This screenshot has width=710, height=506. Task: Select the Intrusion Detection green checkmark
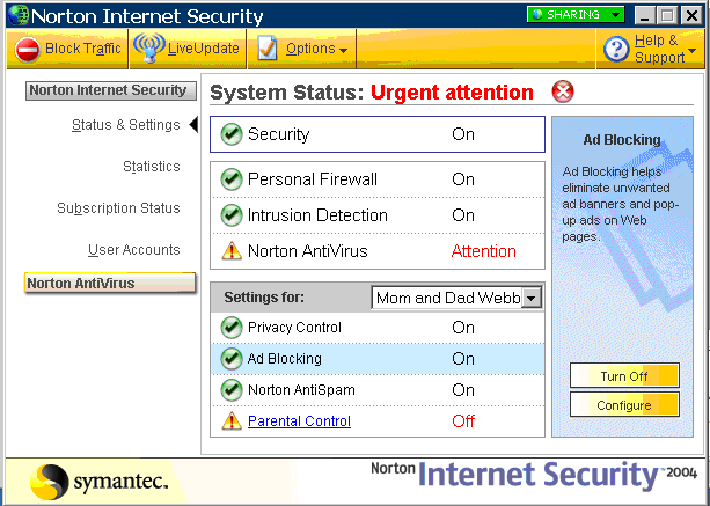(x=231, y=215)
